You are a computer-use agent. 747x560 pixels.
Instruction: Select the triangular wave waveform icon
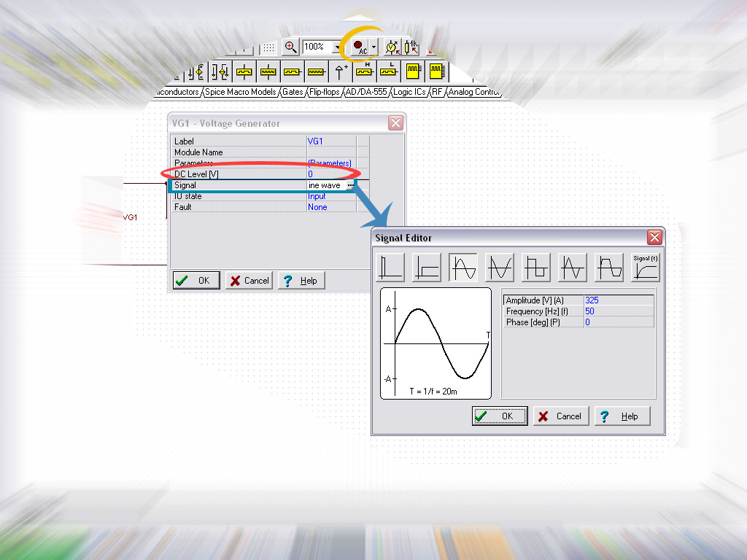(572, 267)
